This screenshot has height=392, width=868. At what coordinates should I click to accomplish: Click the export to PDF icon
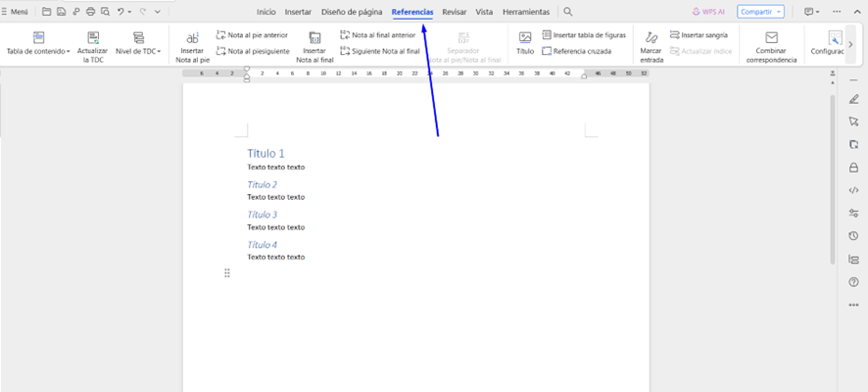(75, 12)
